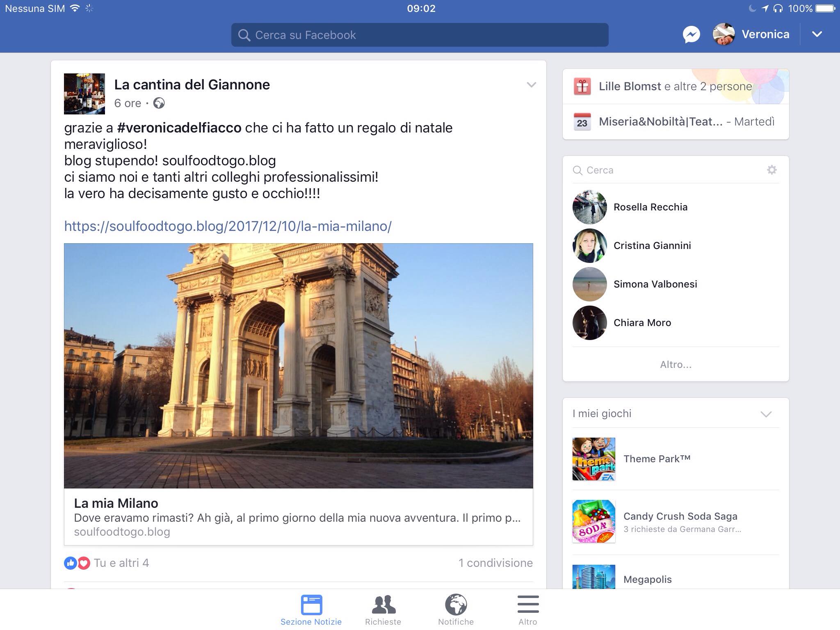This screenshot has width=840, height=630.
Task: Switch to Sezione Notizie tab
Action: [311, 611]
